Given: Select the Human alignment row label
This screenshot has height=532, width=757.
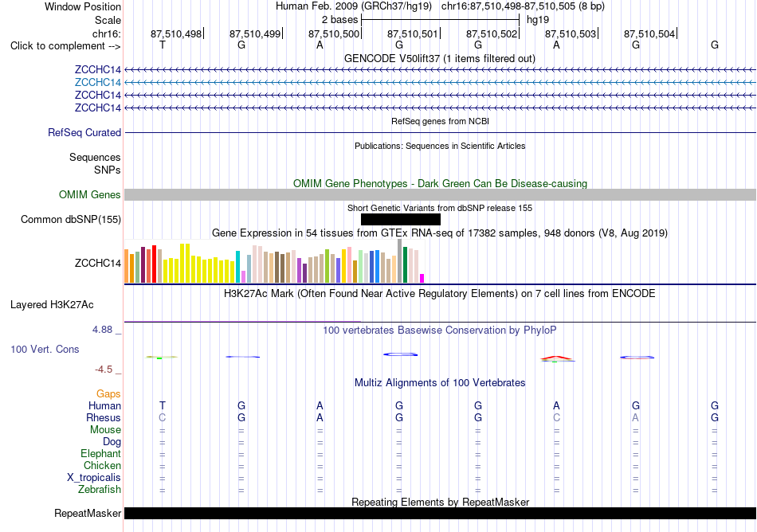Looking at the screenshot, I should pyautogui.click(x=104, y=405).
